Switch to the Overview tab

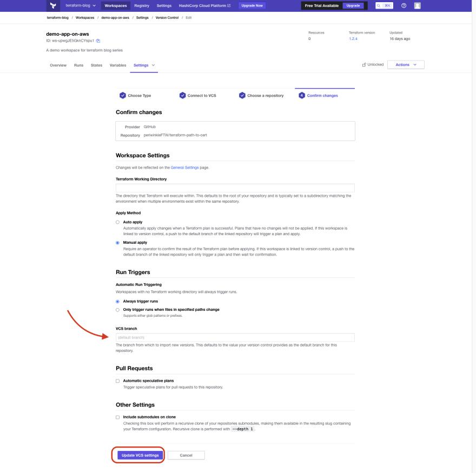[x=58, y=65]
